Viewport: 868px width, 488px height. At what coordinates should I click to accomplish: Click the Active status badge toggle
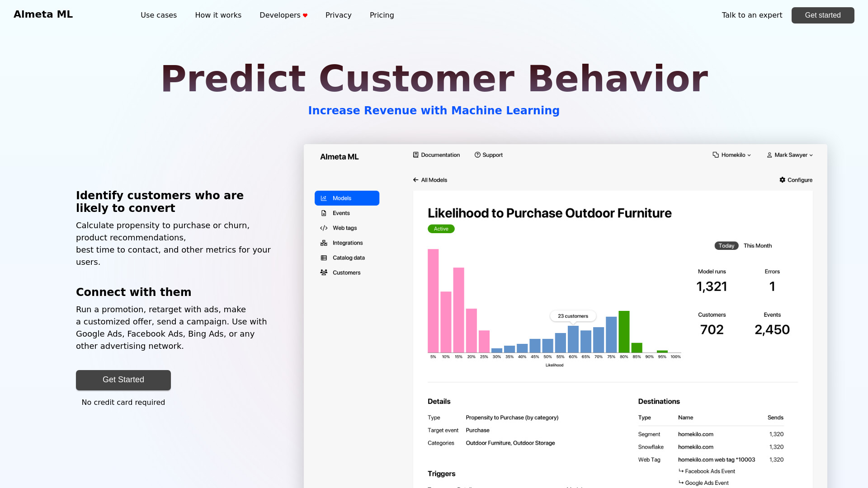[x=441, y=229]
